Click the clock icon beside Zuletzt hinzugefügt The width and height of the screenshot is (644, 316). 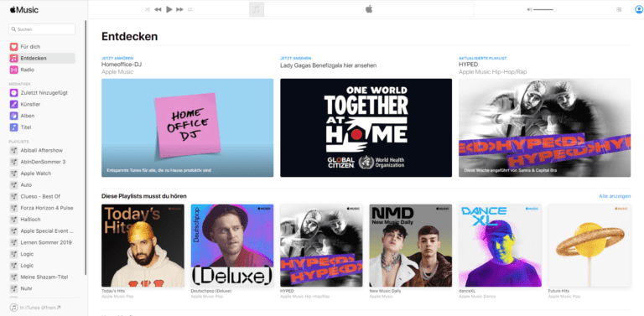[14, 93]
